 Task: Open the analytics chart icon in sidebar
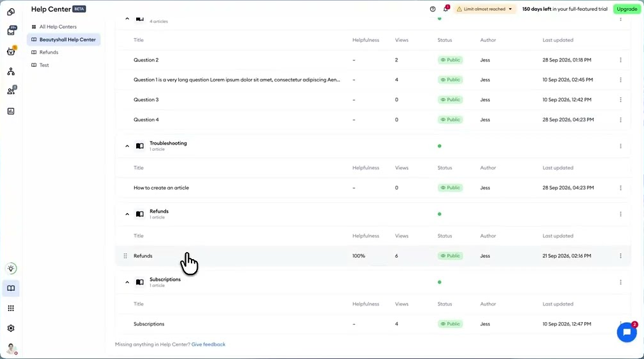click(x=11, y=111)
